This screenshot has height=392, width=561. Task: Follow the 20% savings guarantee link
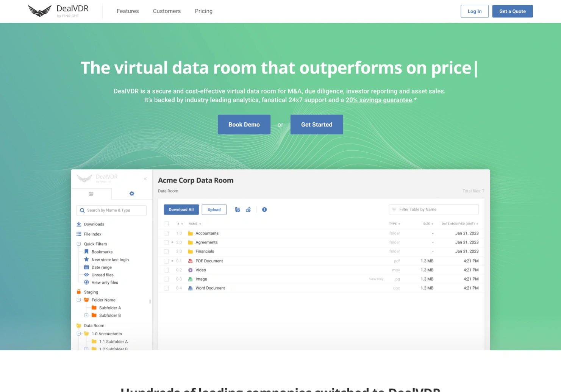click(379, 100)
